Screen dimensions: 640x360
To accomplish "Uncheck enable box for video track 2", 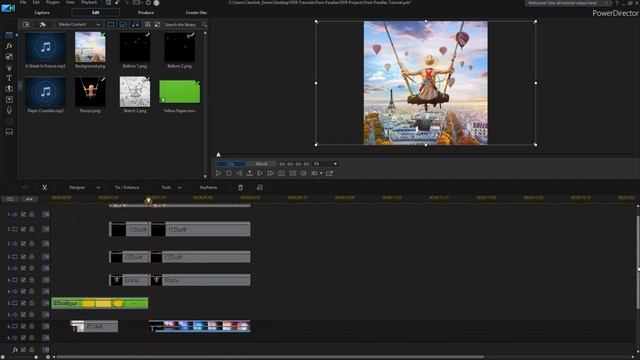I will tap(23, 229).
